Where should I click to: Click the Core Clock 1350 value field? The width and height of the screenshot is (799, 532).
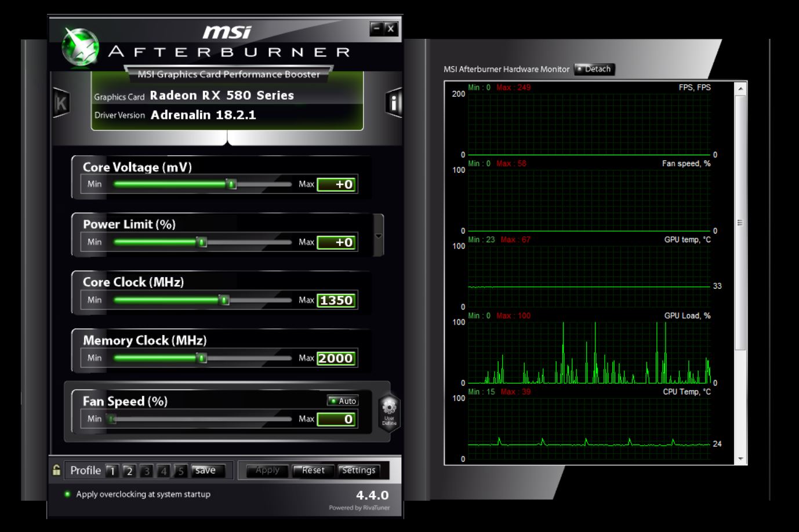(336, 300)
